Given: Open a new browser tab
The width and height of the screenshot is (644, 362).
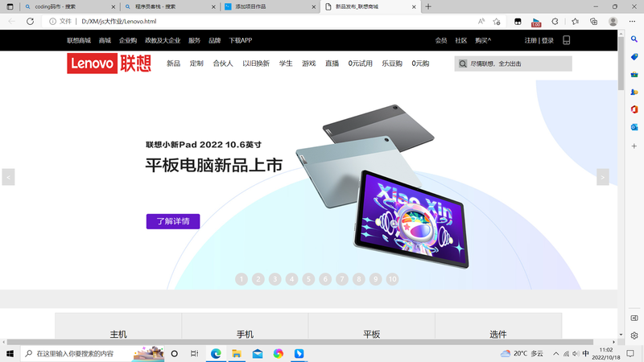Looking at the screenshot, I should coord(428,6).
